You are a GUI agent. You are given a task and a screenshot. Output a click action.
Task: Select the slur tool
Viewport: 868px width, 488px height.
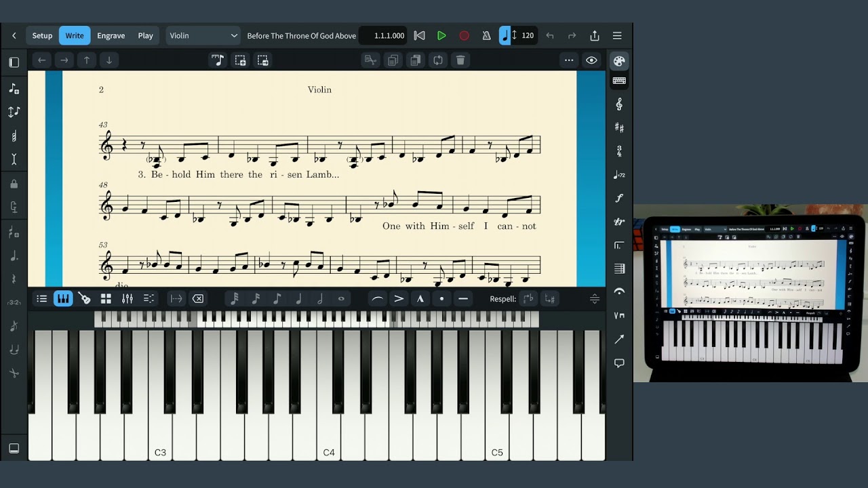click(x=378, y=299)
